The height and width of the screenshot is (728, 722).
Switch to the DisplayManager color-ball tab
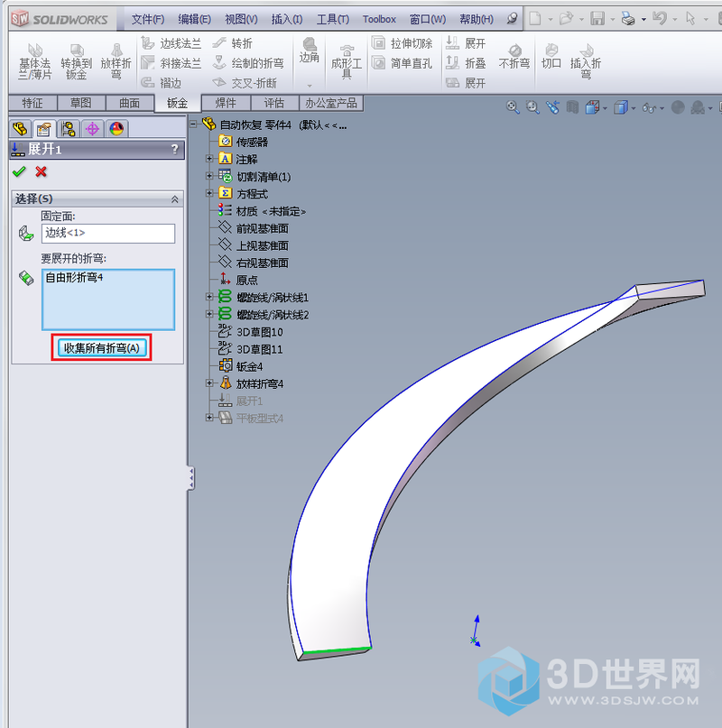116,128
